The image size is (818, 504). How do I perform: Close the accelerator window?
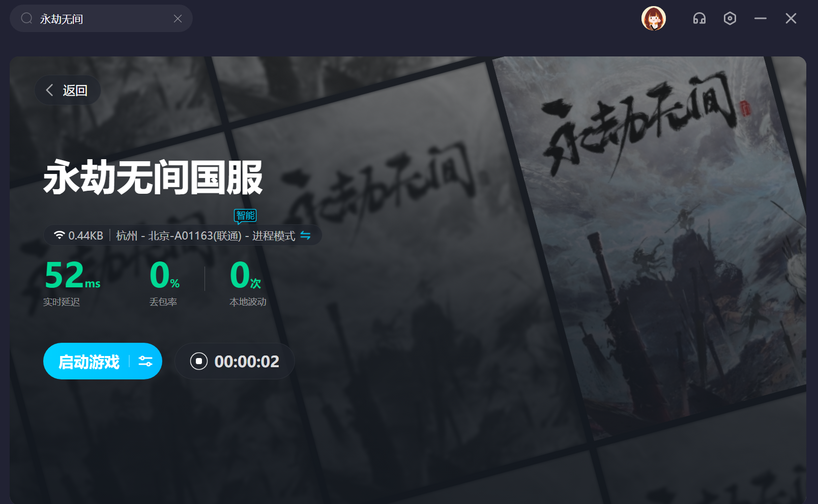pos(791,19)
